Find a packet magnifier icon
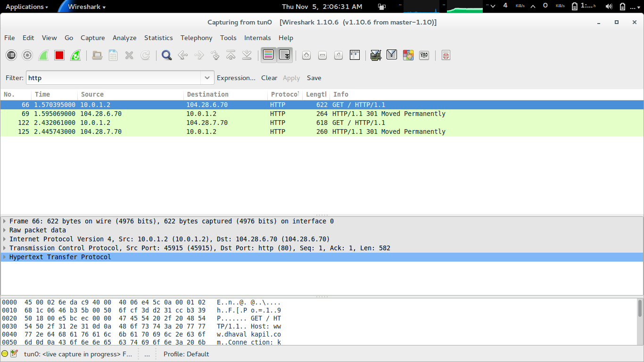The width and height of the screenshot is (644, 362). (166, 55)
